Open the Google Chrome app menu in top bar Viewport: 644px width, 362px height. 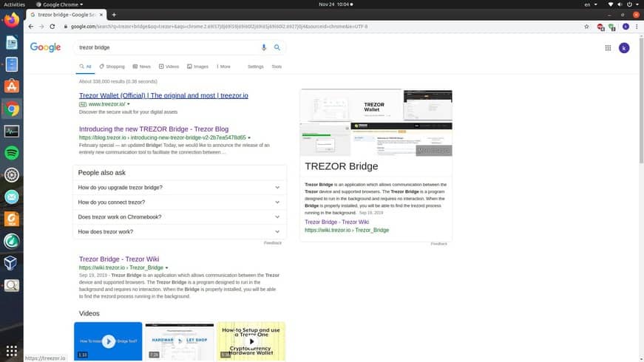[x=60, y=4]
